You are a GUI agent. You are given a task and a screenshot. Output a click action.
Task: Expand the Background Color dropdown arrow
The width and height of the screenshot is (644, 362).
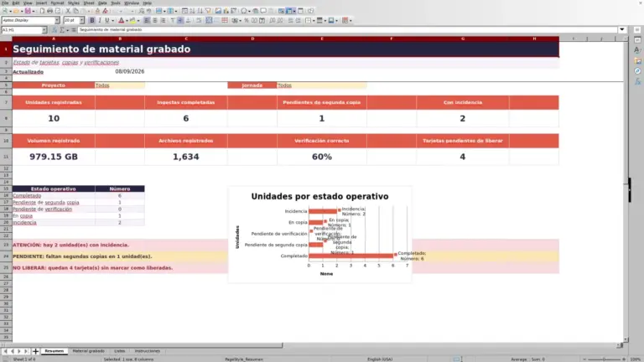(138, 20)
